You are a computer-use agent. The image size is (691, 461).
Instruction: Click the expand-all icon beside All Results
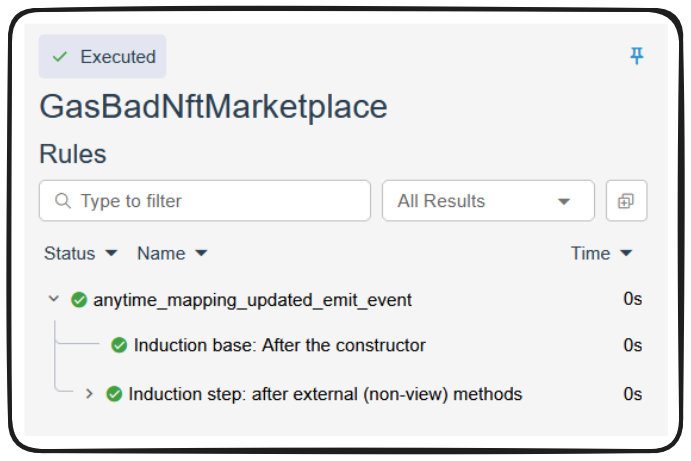click(x=626, y=201)
